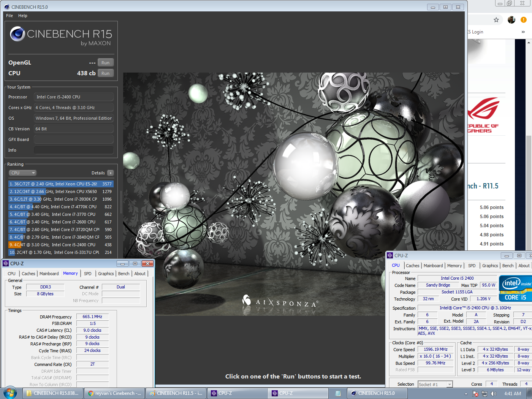The image size is (532, 399).
Task: Open network tray icon
Action: [x=484, y=394]
